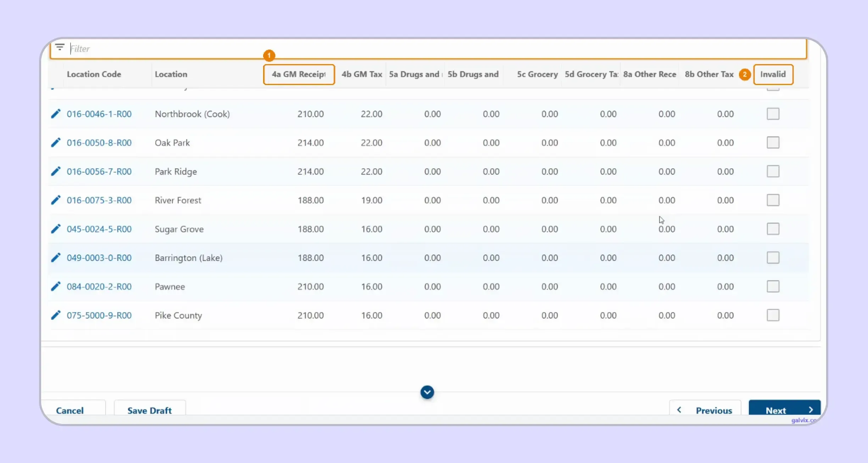Image resolution: width=868 pixels, height=463 pixels.
Task: Check the Invalid box for Sugar Grove
Action: click(x=773, y=229)
